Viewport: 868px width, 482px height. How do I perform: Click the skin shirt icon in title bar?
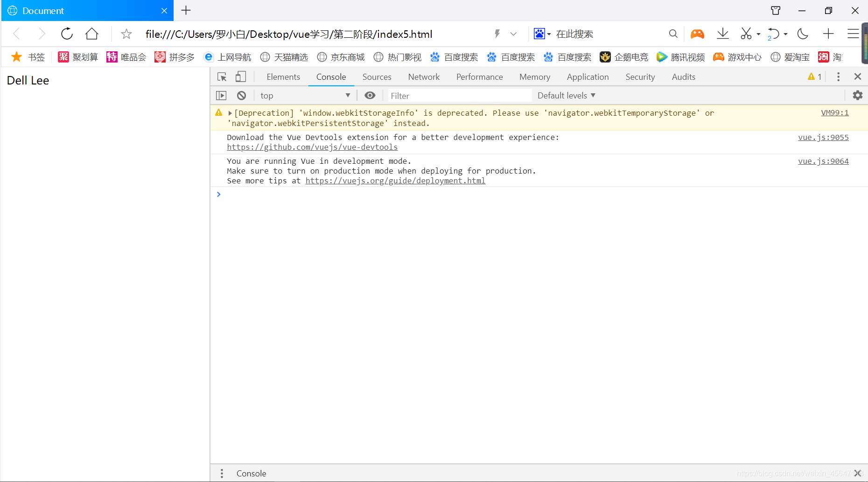pos(776,10)
